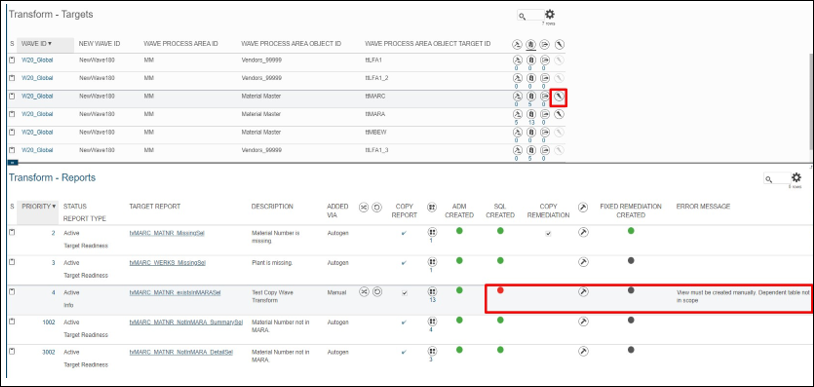Open the tvMARC_WERKS_MissingSel report link

click(167, 263)
